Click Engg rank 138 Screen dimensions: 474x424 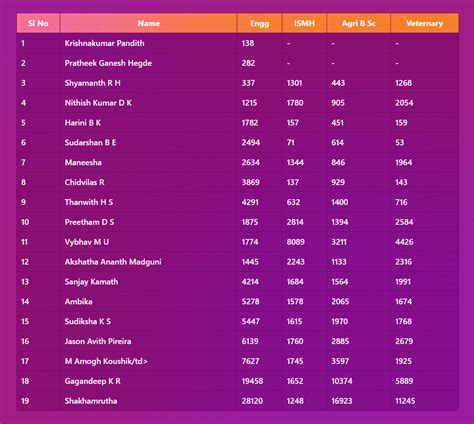[248, 43]
